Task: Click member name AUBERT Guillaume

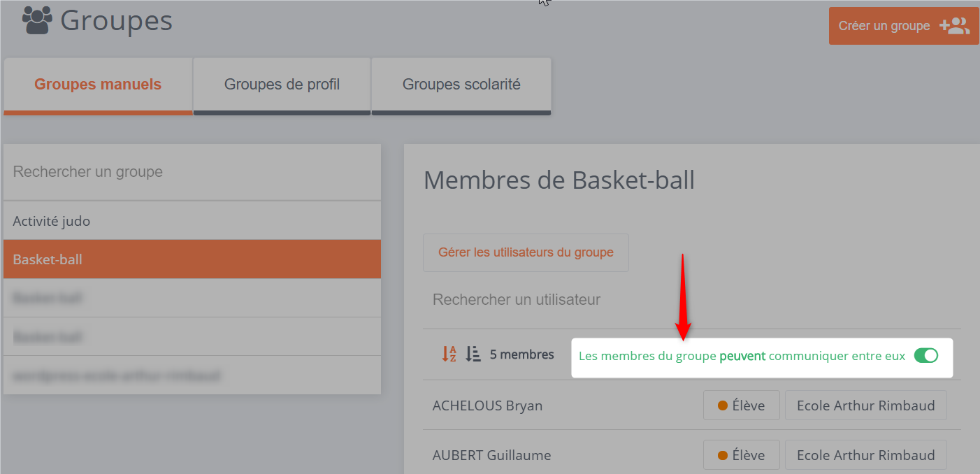Action: pos(491,455)
